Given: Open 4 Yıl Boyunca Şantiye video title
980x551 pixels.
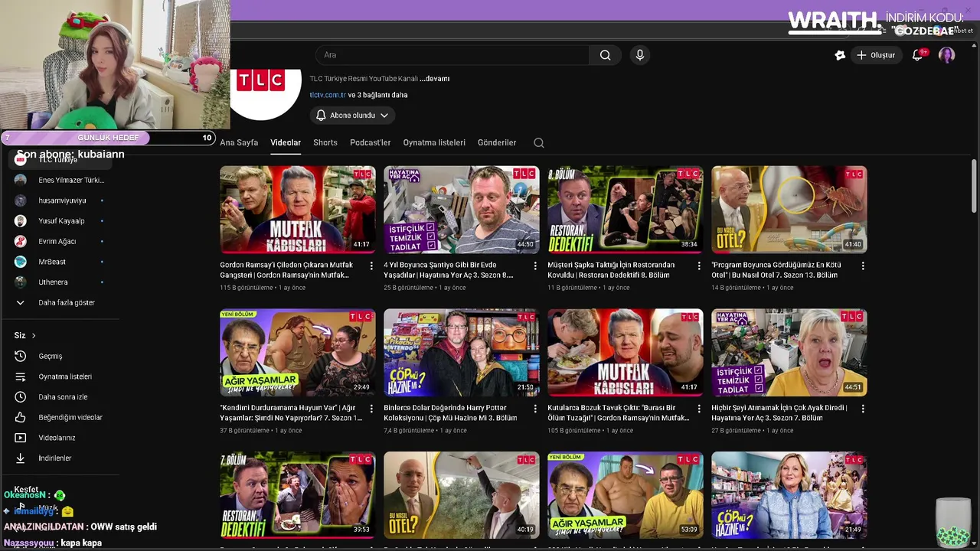Looking at the screenshot, I should tap(449, 269).
